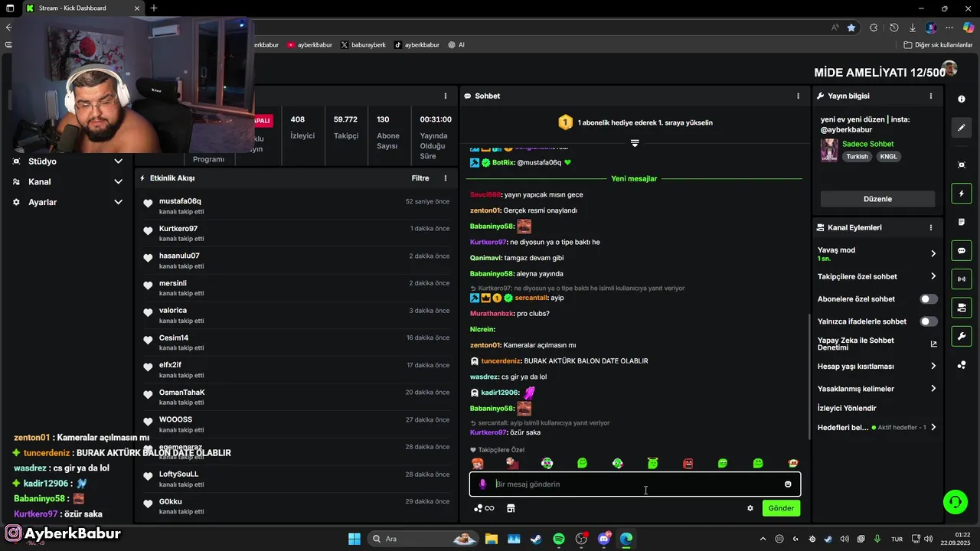980x551 pixels.
Task: Click the screen capture icon in right sidebar
Action: [x=962, y=165]
